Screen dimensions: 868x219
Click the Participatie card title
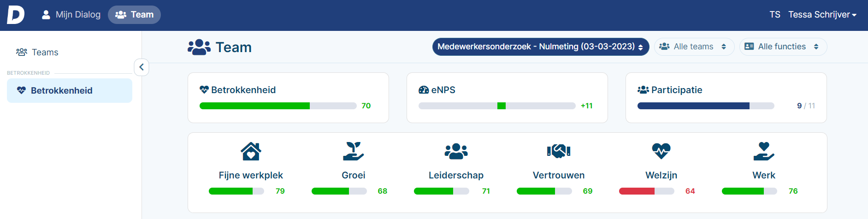click(677, 90)
